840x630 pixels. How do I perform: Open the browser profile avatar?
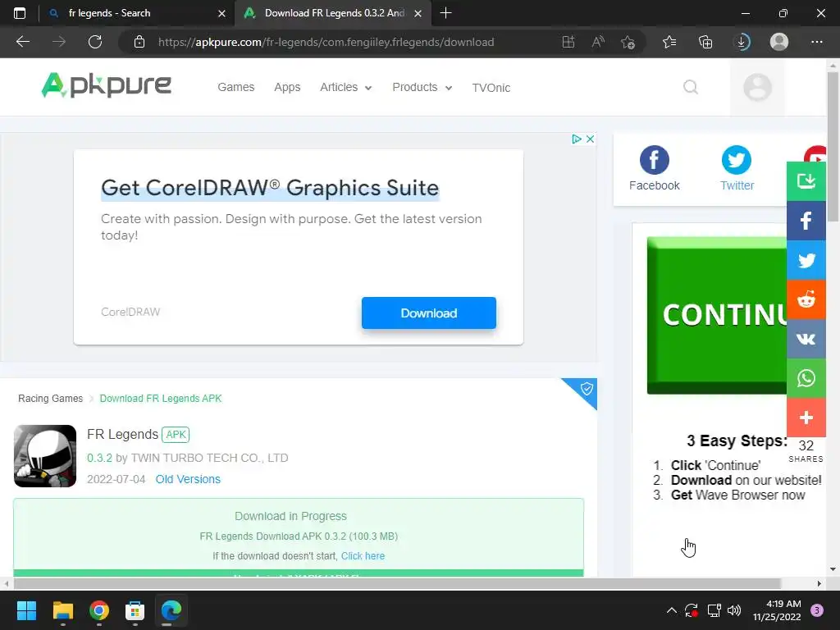tap(779, 42)
